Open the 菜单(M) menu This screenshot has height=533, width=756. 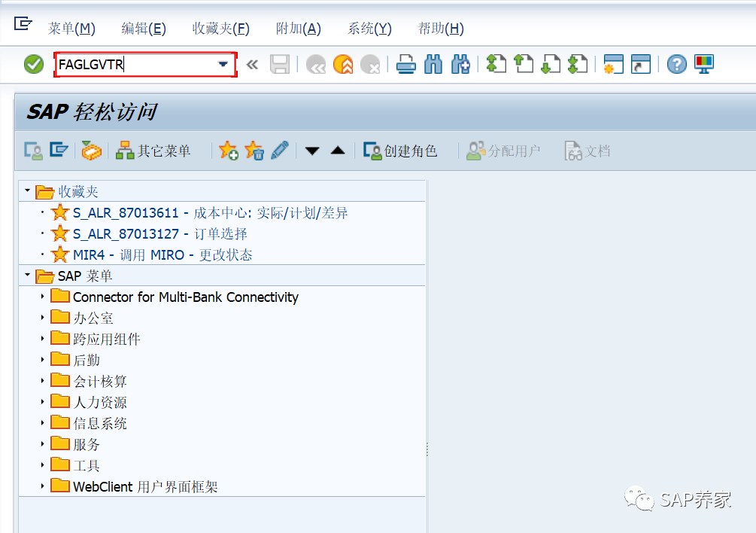(71, 29)
